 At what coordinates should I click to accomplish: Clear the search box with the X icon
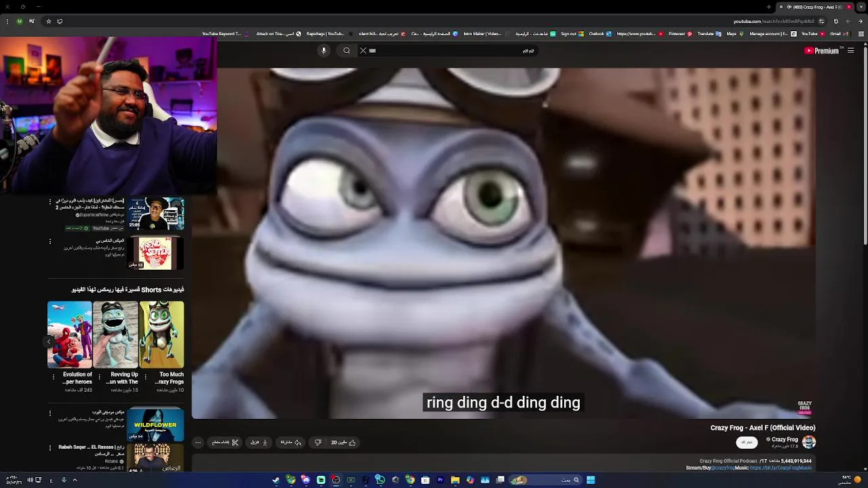click(363, 50)
